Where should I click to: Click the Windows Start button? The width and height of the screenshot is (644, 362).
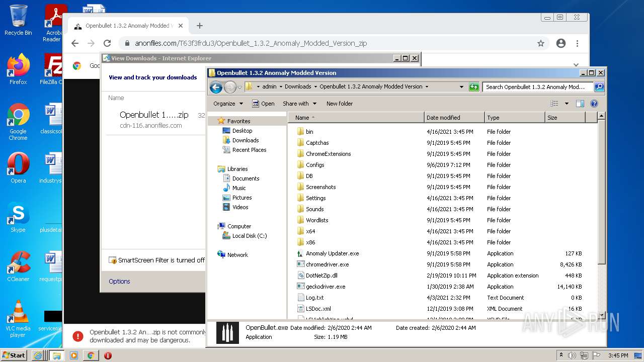(14, 355)
